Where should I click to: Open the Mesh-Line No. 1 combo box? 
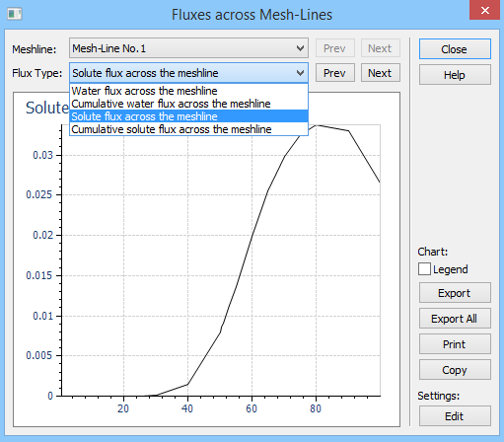pyautogui.click(x=188, y=48)
